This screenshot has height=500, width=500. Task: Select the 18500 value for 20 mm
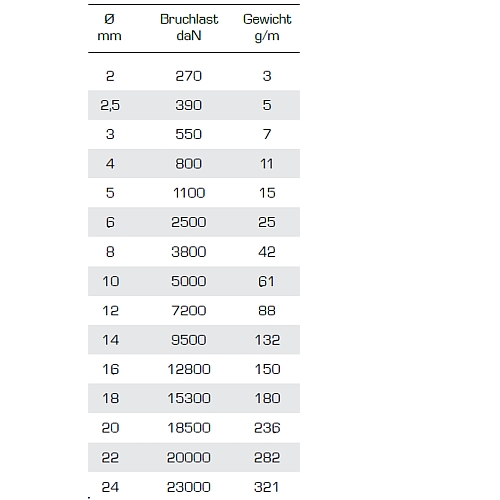click(x=189, y=428)
